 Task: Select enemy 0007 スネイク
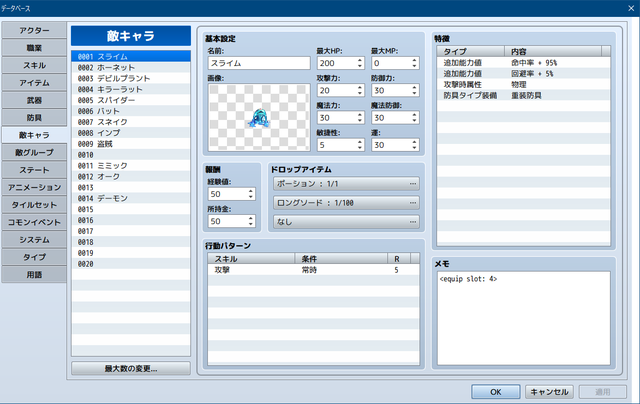point(131,122)
